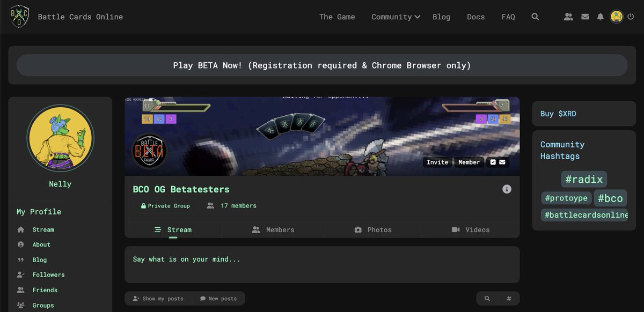The height and width of the screenshot is (312, 644).
Task: Click the Nelly username under the avatar
Action: pos(60,184)
